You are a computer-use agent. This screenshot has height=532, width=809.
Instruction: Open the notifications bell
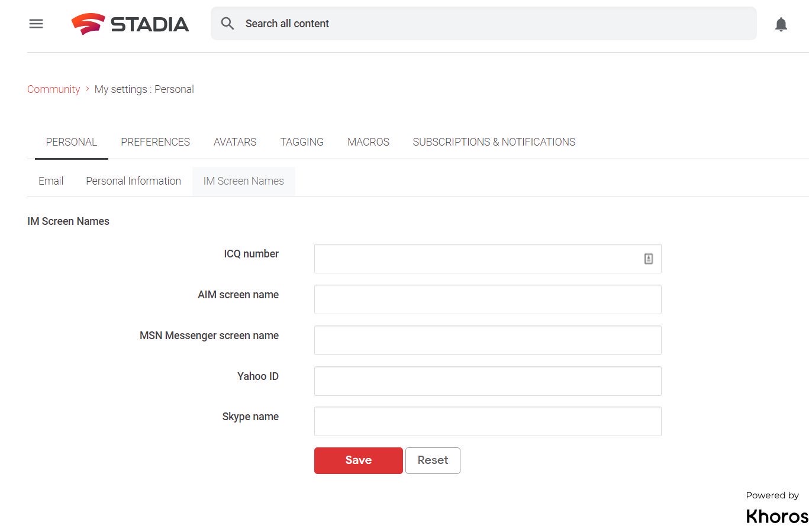[781, 24]
